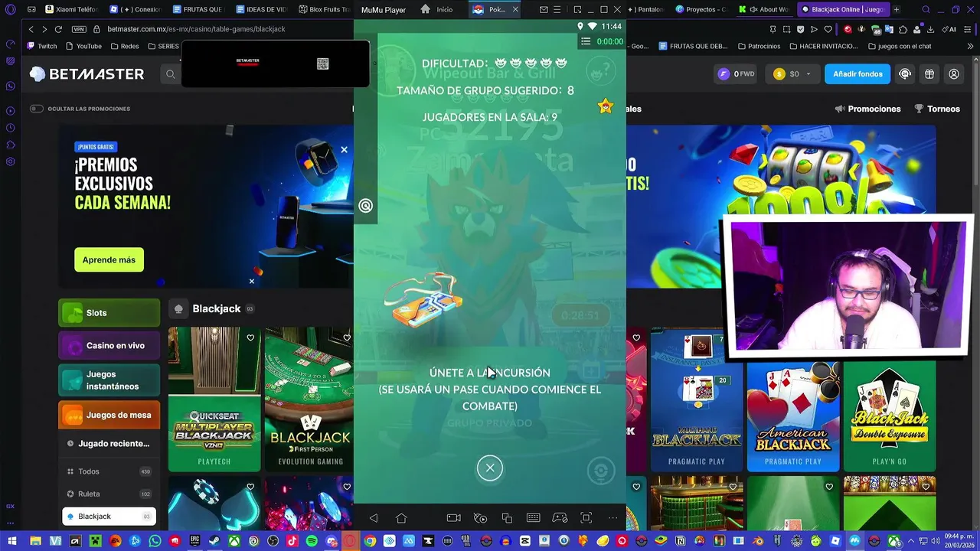
Task: Click the browser reload button
Action: coord(58,29)
